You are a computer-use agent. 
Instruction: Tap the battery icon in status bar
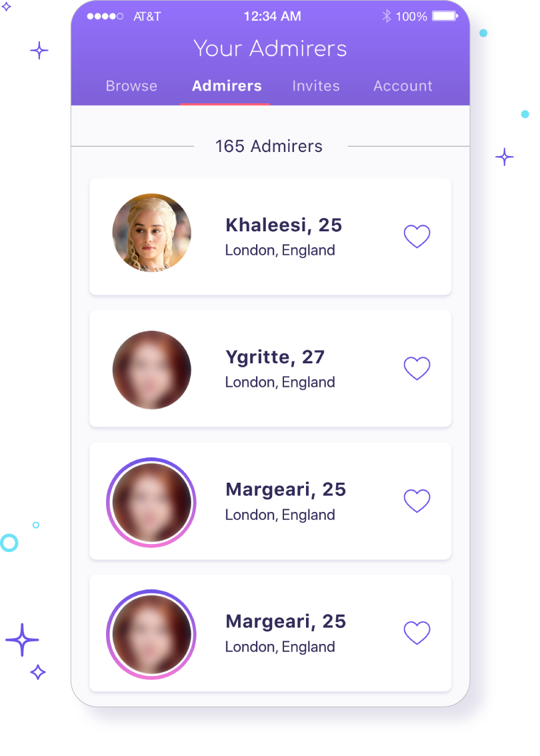pos(445,17)
